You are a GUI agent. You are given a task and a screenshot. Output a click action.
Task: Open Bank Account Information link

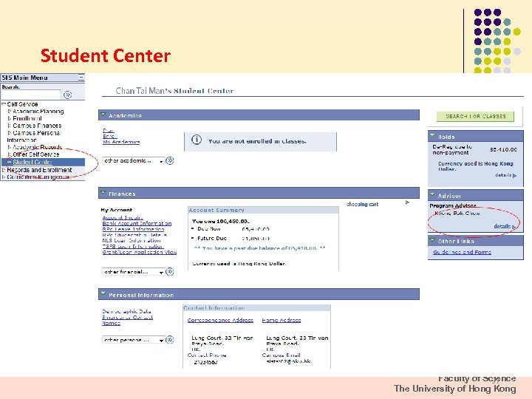(137, 223)
